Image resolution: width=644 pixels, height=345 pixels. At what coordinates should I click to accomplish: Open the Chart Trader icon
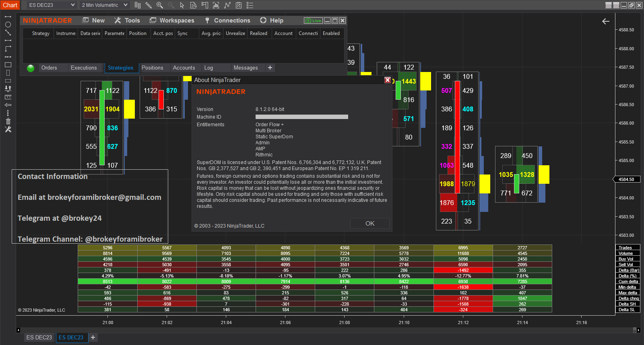pyautogui.click(x=204, y=5)
